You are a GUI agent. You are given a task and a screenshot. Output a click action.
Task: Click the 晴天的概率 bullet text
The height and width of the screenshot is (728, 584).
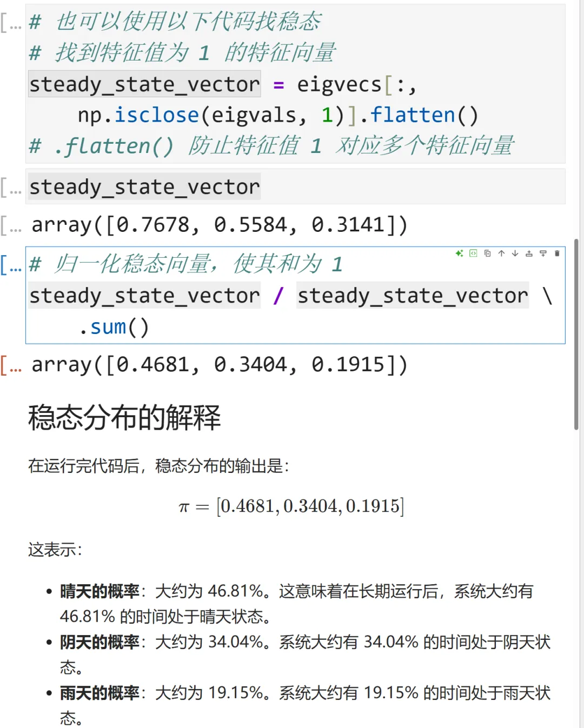point(100,591)
